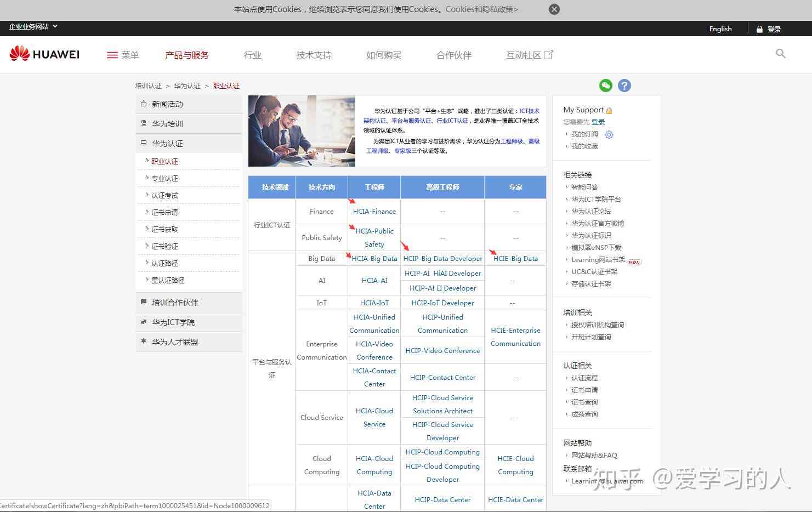Close the cookies notice banner
This screenshot has width=812, height=512.
pos(554,9)
